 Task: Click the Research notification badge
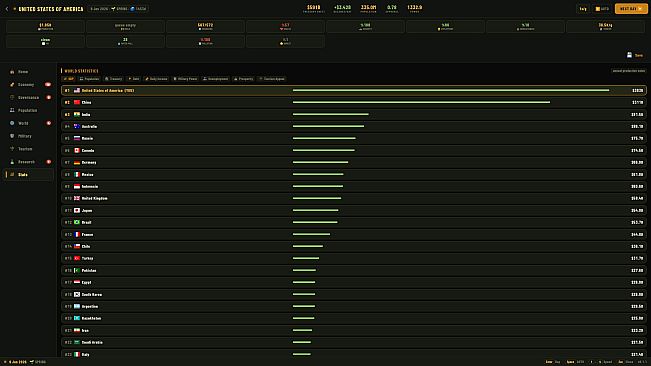(x=49, y=162)
